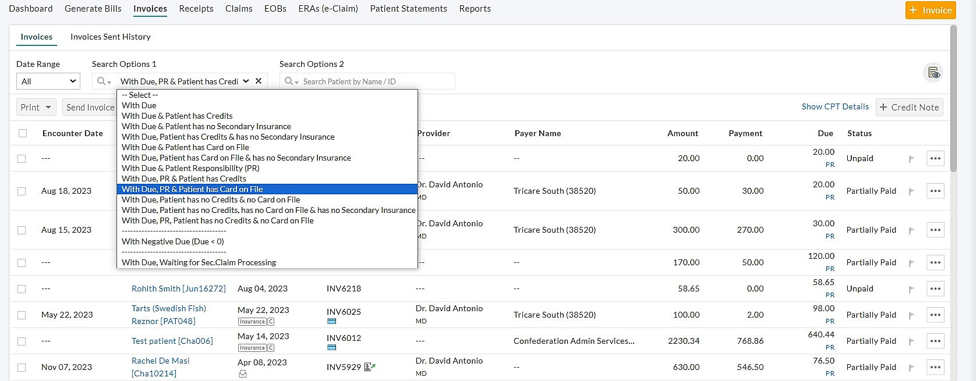Choose 'With Negative Due (Due < 0)' option
Viewport: 980px width, 381px height.
coord(172,241)
